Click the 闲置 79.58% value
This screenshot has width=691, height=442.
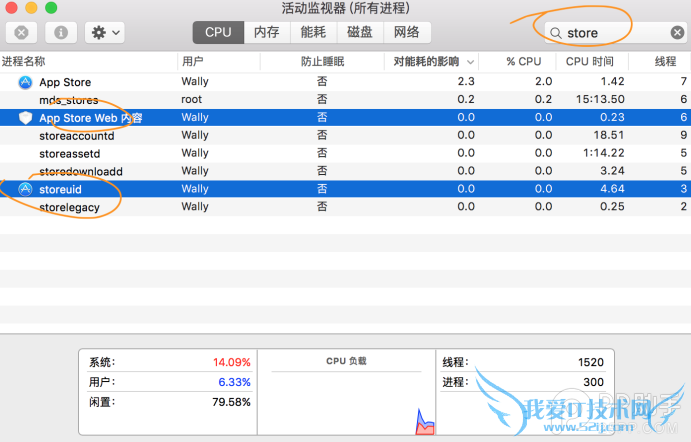tap(231, 402)
